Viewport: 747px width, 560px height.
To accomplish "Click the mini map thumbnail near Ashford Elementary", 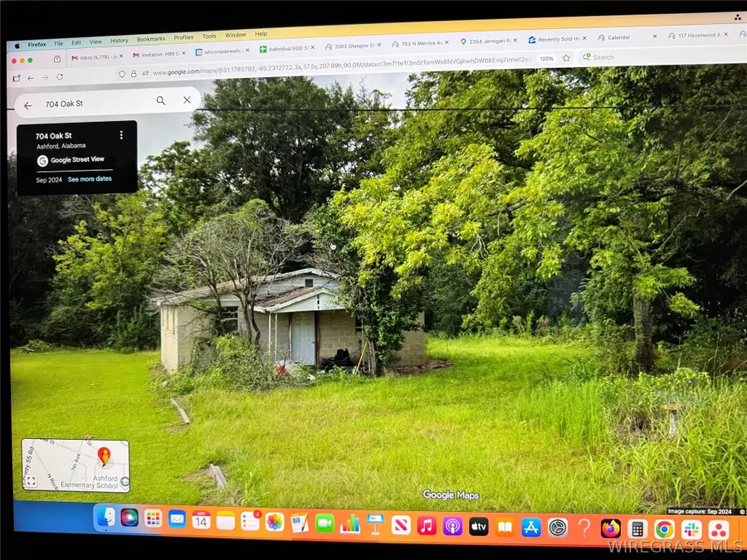I will point(76,465).
